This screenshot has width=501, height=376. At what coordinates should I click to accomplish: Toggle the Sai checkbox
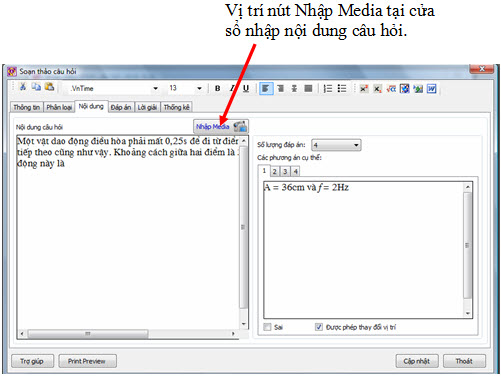[267, 327]
